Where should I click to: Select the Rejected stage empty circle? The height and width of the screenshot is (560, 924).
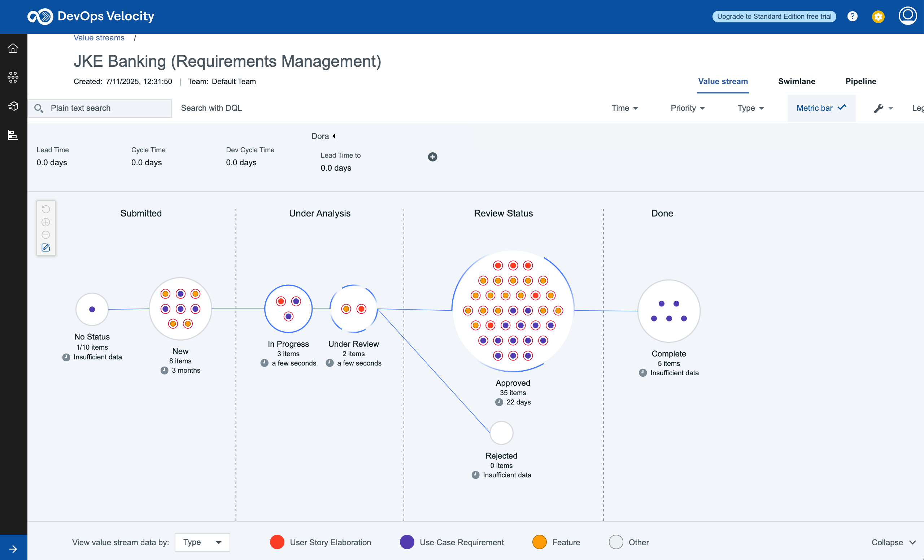click(501, 433)
